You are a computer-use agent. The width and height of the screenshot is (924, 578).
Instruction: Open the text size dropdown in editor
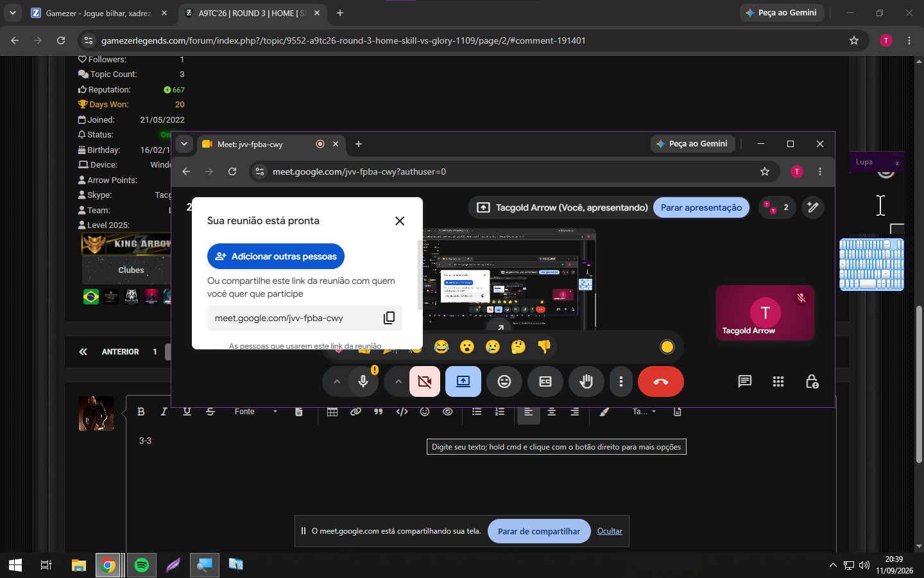644,412
